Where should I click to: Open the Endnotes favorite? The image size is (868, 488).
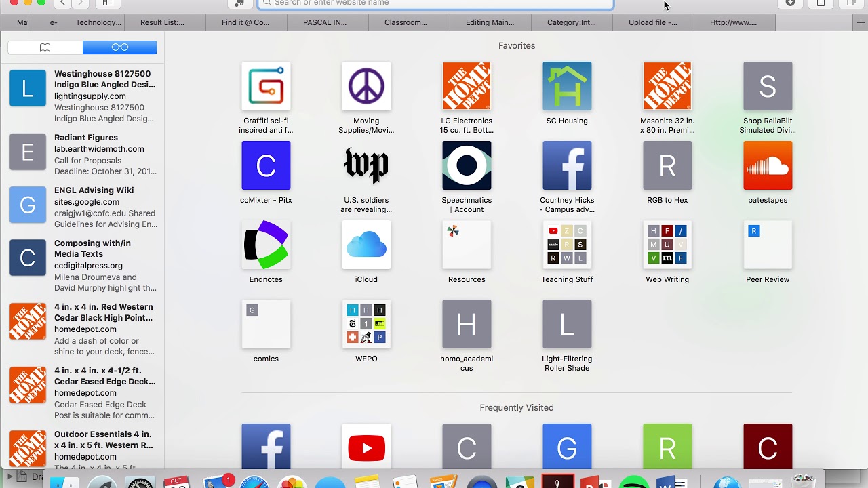tap(266, 245)
